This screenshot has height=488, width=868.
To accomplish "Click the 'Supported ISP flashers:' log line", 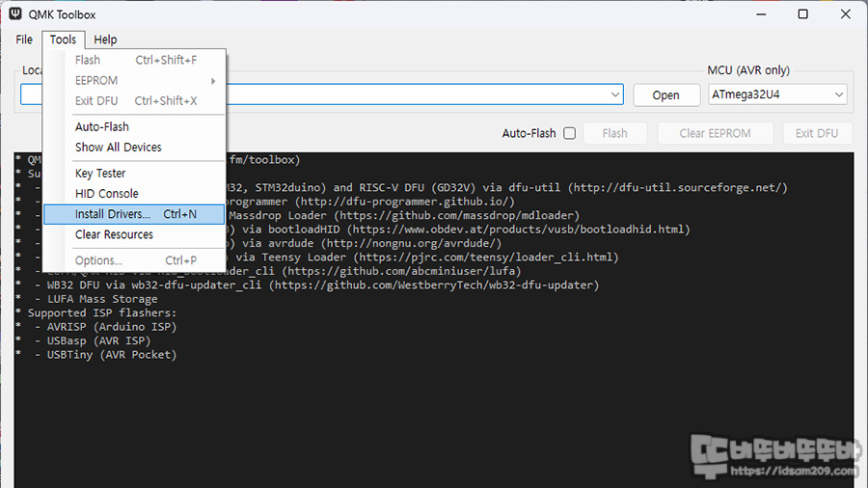I will tap(102, 312).
